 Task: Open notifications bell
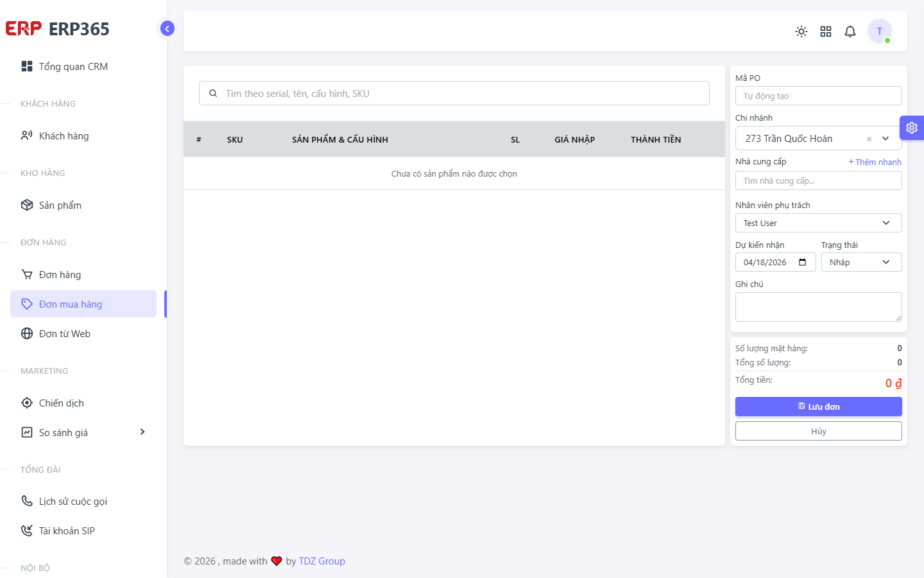(850, 31)
